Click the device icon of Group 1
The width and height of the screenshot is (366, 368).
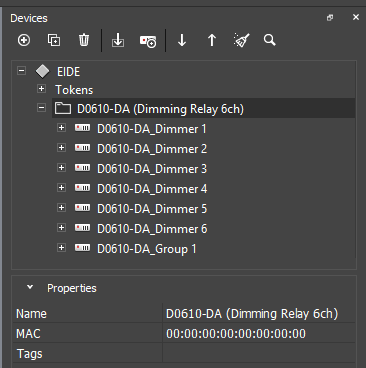82,248
